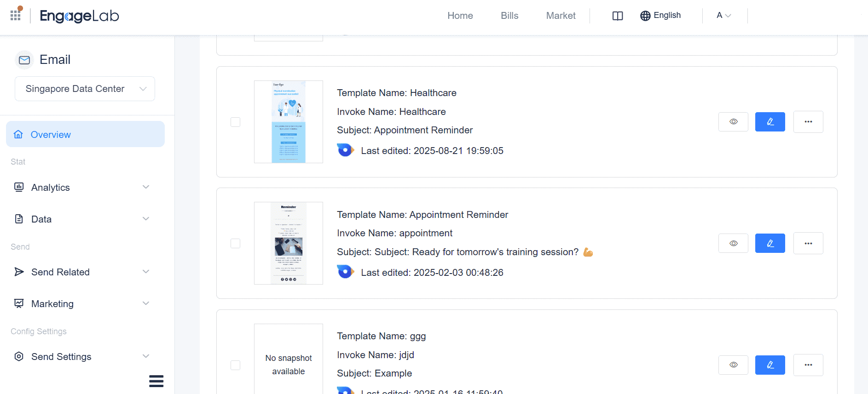
Task: Click the Overview home icon
Action: point(18,134)
